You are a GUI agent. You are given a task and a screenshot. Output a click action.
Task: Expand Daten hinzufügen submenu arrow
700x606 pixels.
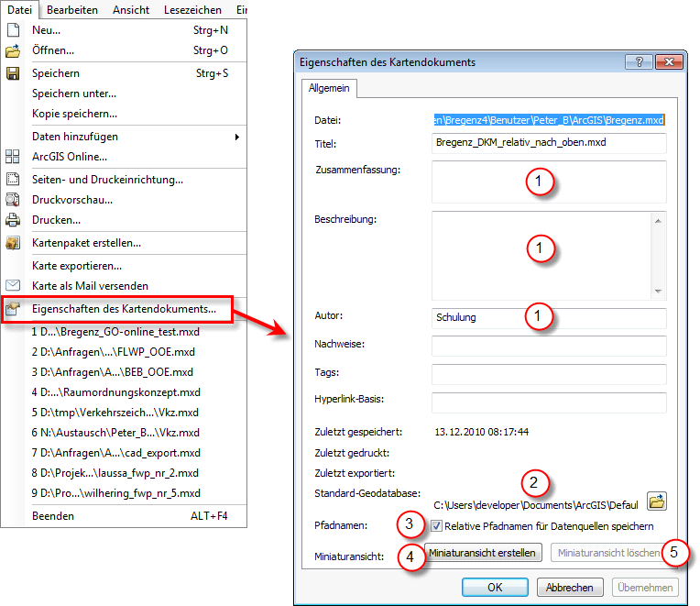[x=236, y=137]
